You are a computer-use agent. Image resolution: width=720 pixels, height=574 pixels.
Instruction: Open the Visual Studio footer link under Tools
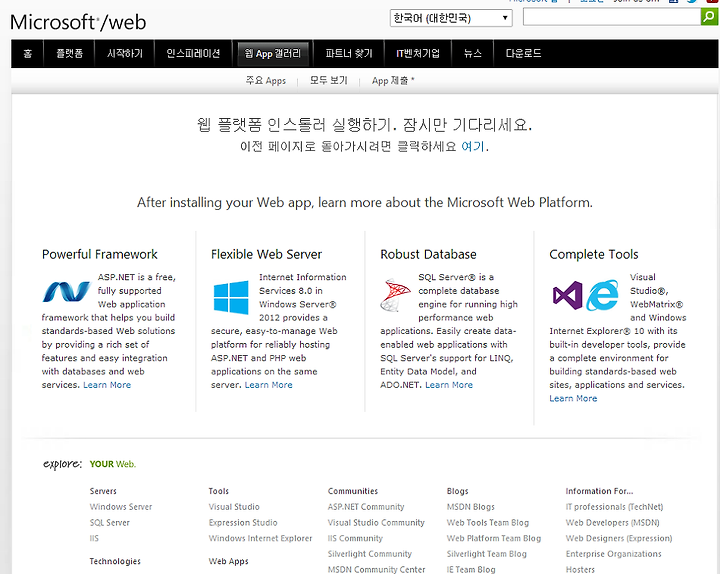click(x=234, y=507)
